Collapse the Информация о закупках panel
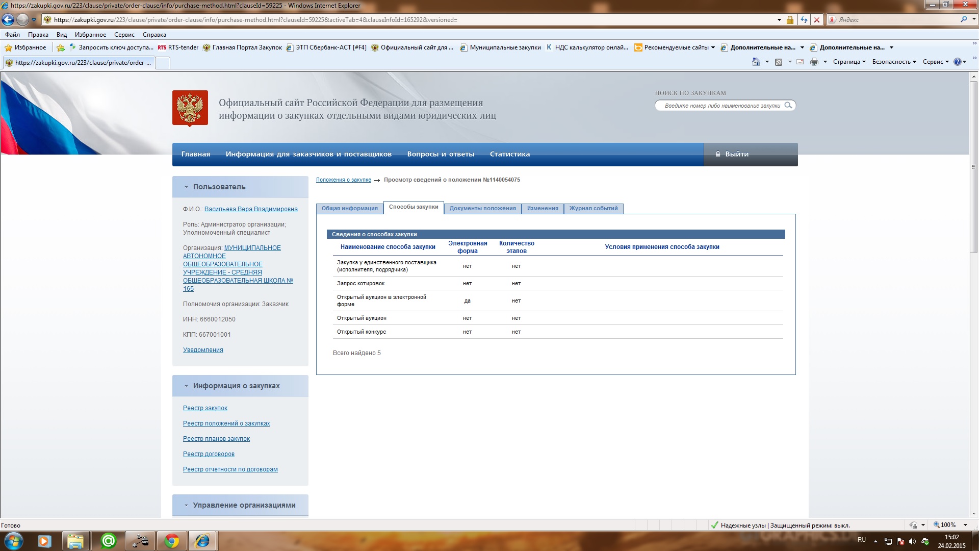Screen dimensions: 980x551 pos(186,386)
